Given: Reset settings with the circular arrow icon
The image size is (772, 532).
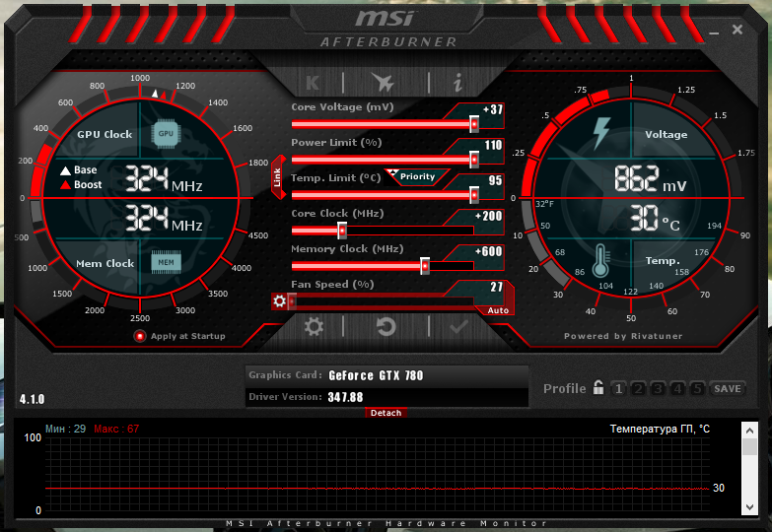Looking at the screenshot, I should (x=386, y=326).
